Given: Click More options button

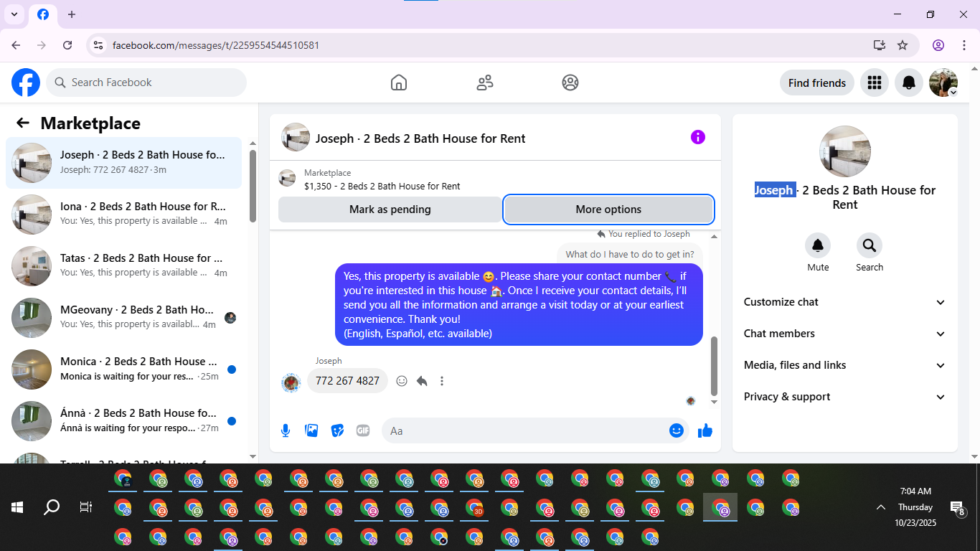Looking at the screenshot, I should pyautogui.click(x=608, y=209).
